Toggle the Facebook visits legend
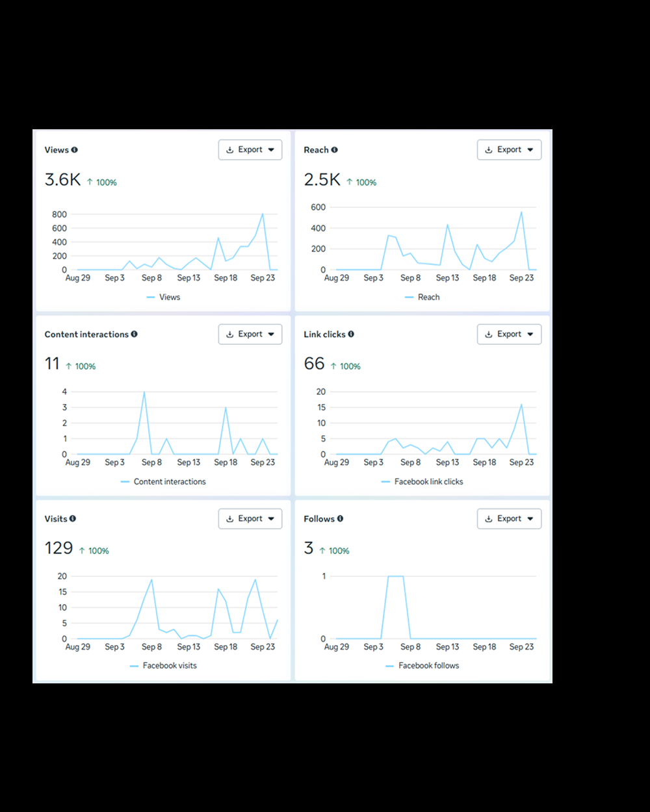 [163, 665]
